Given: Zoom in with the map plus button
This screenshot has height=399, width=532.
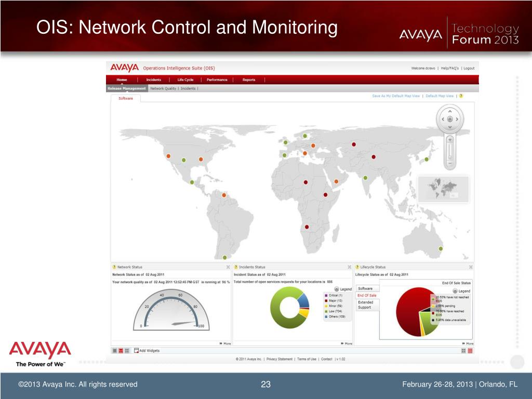Looking at the screenshot, I should point(450,139).
